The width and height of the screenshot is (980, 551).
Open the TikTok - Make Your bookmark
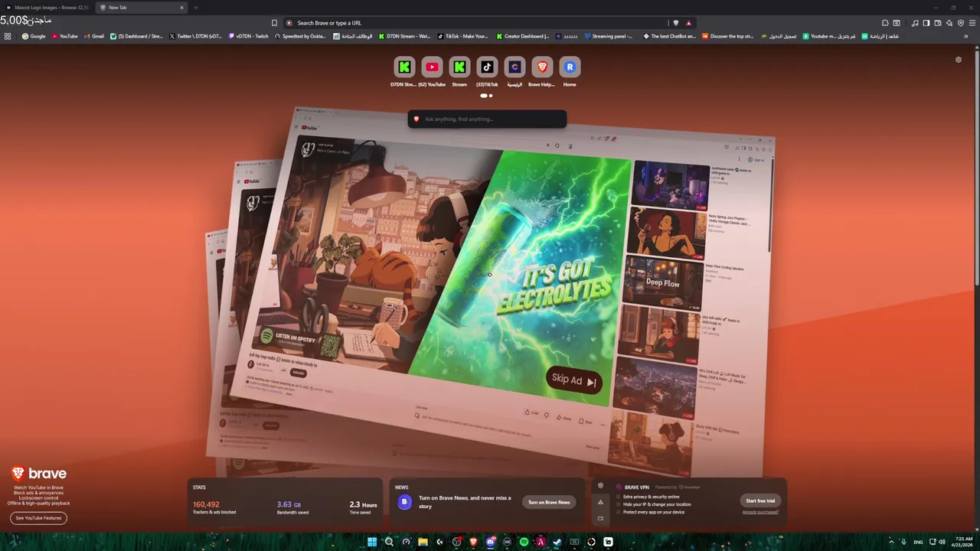(462, 36)
